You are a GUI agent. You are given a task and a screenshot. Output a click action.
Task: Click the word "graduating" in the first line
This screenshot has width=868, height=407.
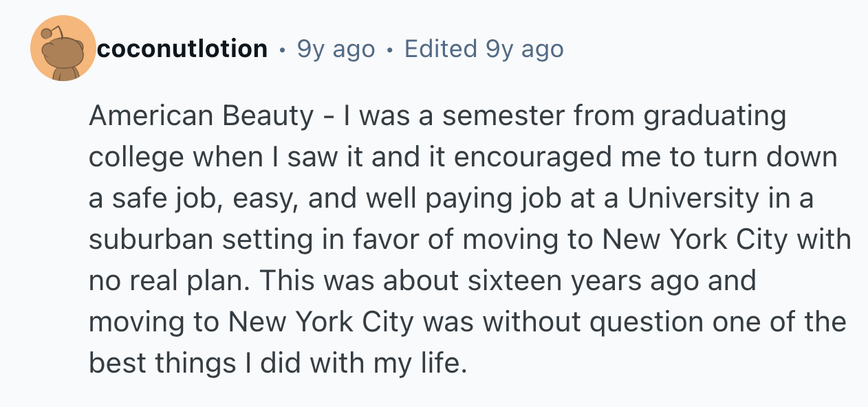click(x=714, y=116)
